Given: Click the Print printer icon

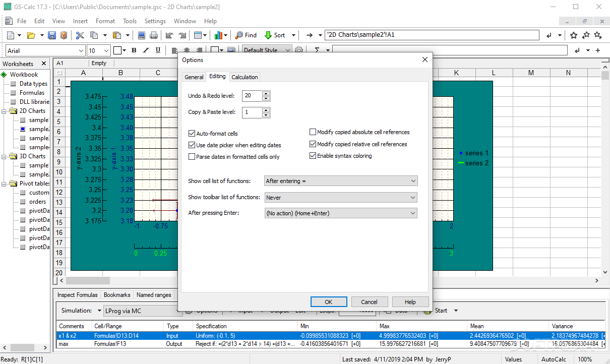Looking at the screenshot, I should (x=154, y=35).
